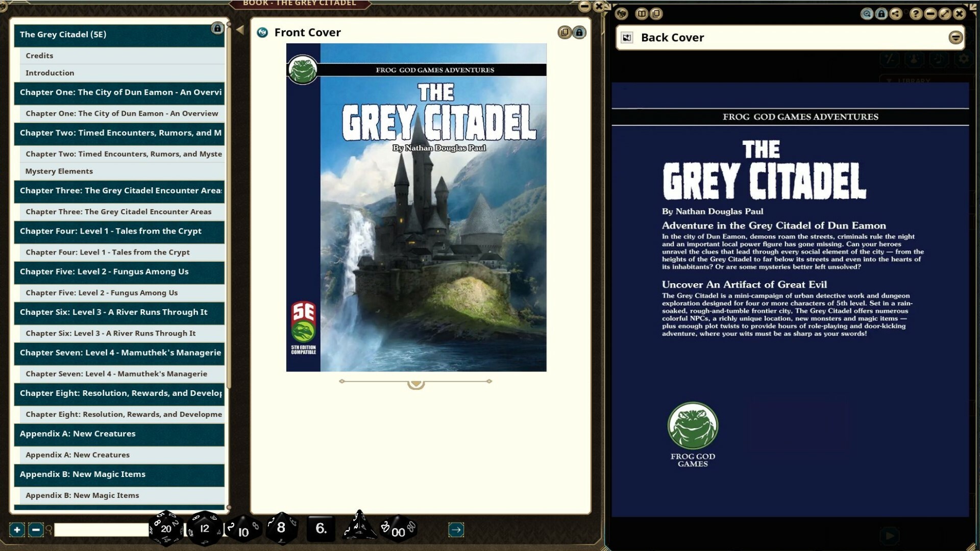Click the duplicate window icon on Front Cover header

[x=565, y=32]
